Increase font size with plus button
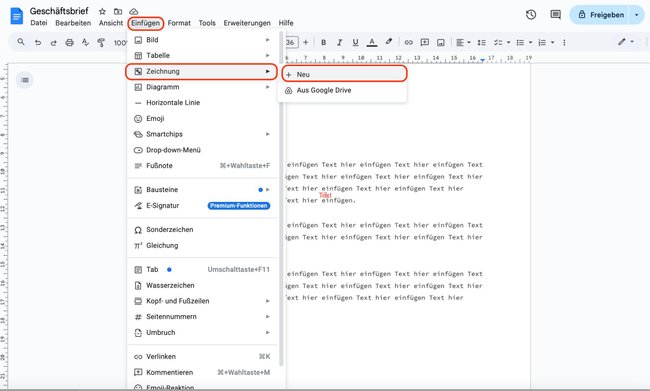 pyautogui.click(x=306, y=42)
